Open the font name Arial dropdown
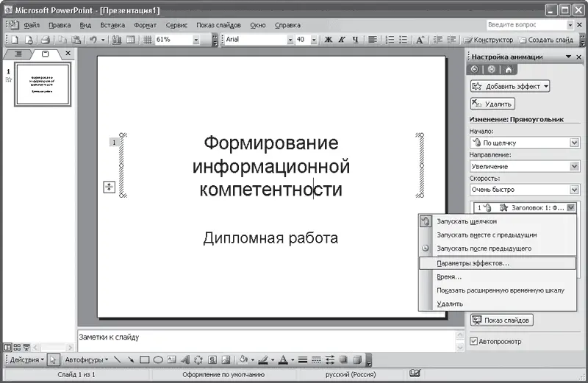Viewport: 588px width, 383px height. point(290,39)
